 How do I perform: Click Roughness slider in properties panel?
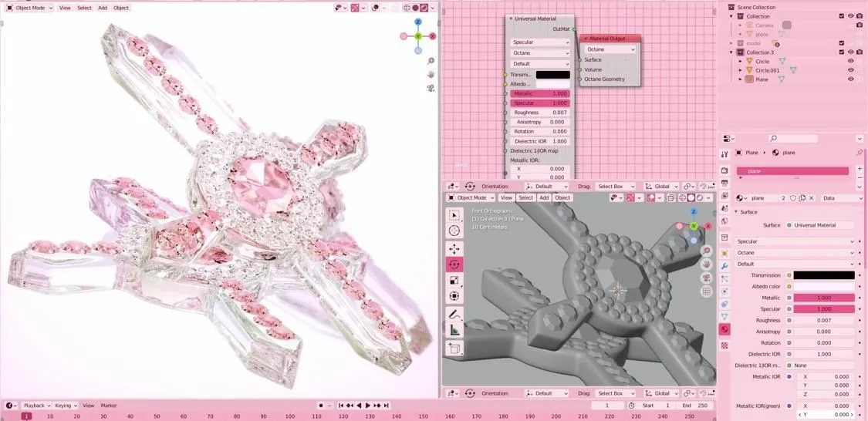point(824,320)
